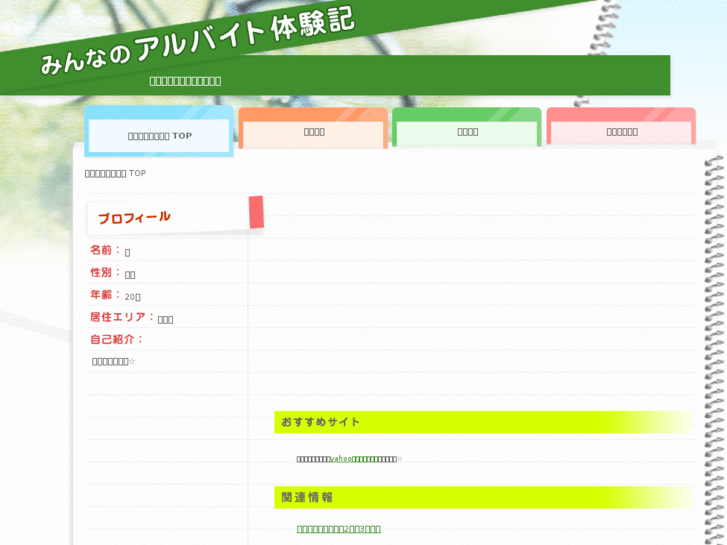Open the yahoo link under おすすめサイト
727x545 pixels.
pyautogui.click(x=353, y=459)
